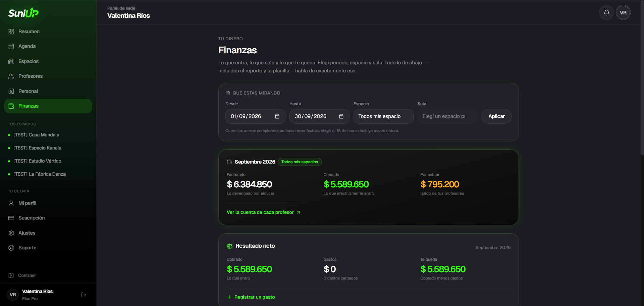Open the Hasta date calendar picker
This screenshot has height=306, width=644.
(x=341, y=116)
